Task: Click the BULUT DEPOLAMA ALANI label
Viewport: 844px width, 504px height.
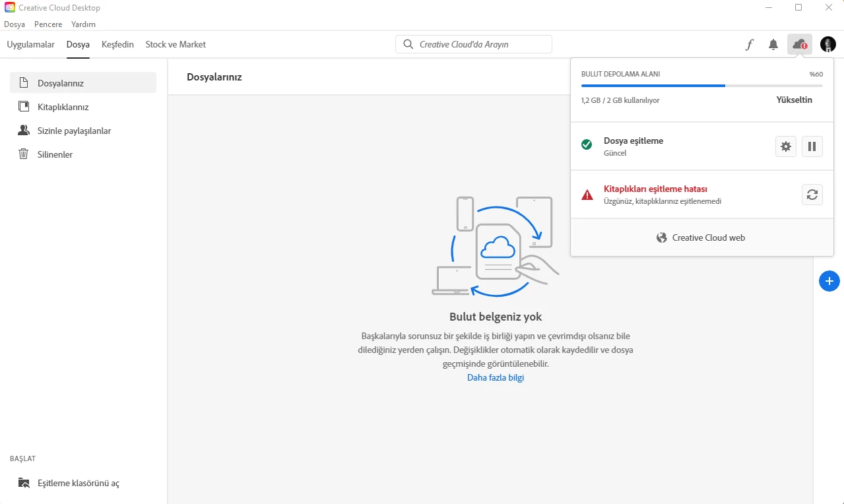Action: [x=620, y=74]
